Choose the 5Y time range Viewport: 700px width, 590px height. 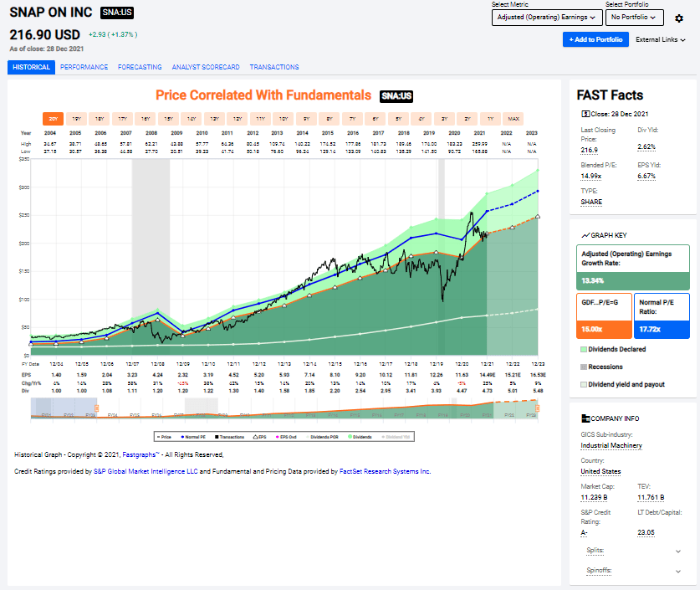point(398,119)
